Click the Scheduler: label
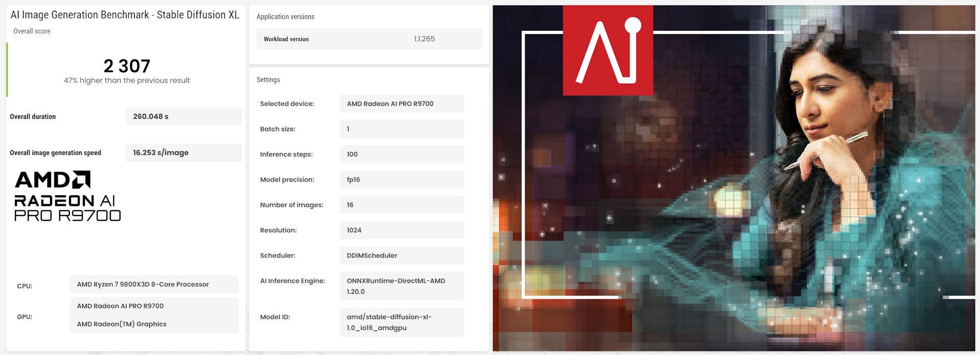This screenshot has width=980, height=355. [278, 255]
